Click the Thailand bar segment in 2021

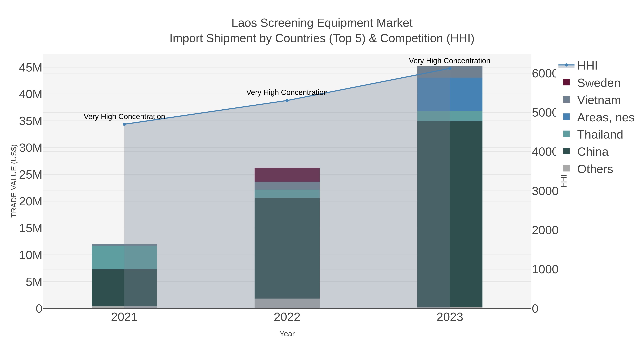(124, 257)
